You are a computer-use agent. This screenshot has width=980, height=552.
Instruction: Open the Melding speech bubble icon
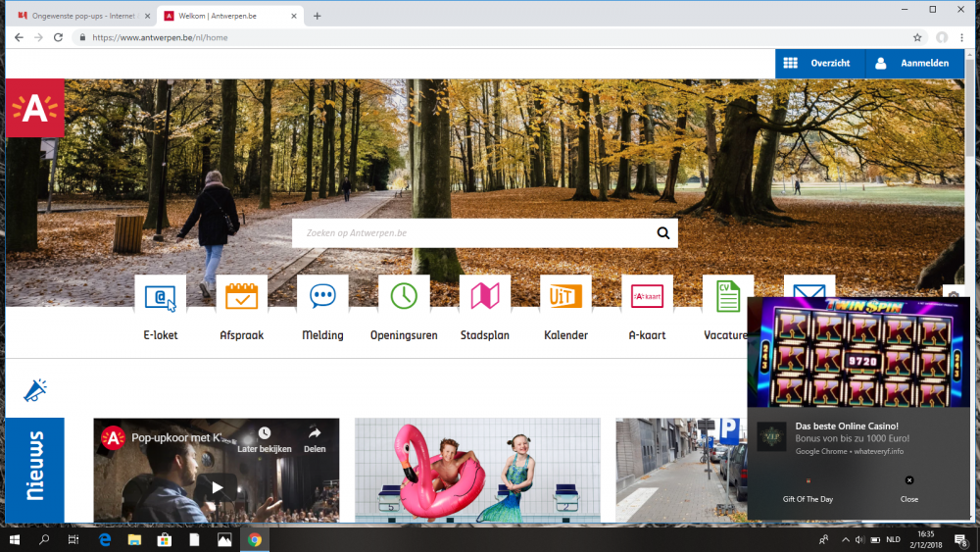point(322,295)
